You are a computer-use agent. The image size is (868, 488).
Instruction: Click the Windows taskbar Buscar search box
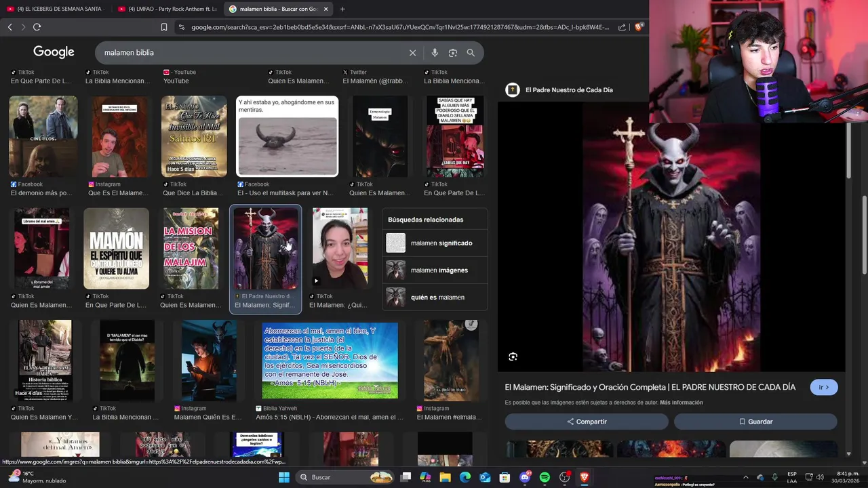pyautogui.click(x=346, y=477)
